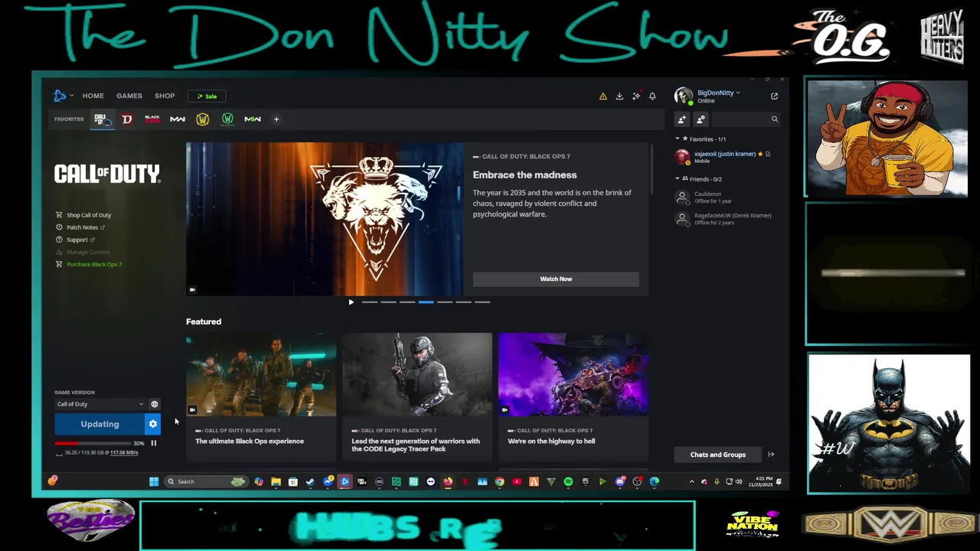Open Patch Notes link

pos(80,227)
